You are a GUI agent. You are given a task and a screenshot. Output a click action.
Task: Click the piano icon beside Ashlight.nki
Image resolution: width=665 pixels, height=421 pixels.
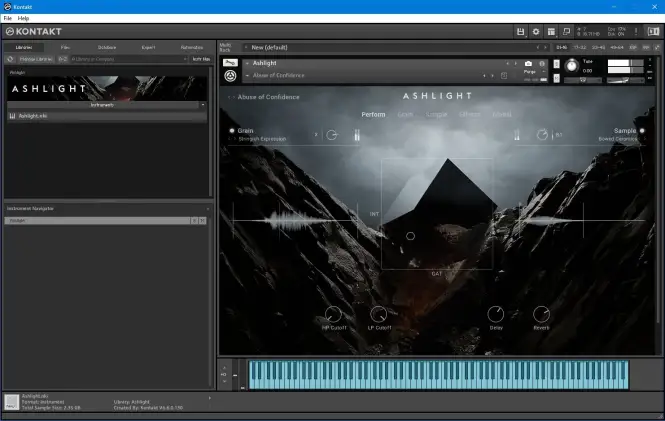point(12,116)
